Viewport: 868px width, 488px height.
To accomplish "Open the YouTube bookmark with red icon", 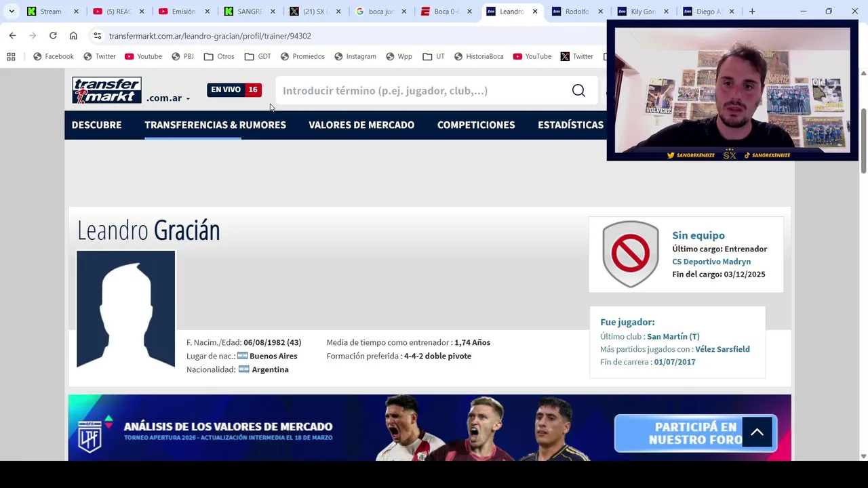I will coord(532,56).
